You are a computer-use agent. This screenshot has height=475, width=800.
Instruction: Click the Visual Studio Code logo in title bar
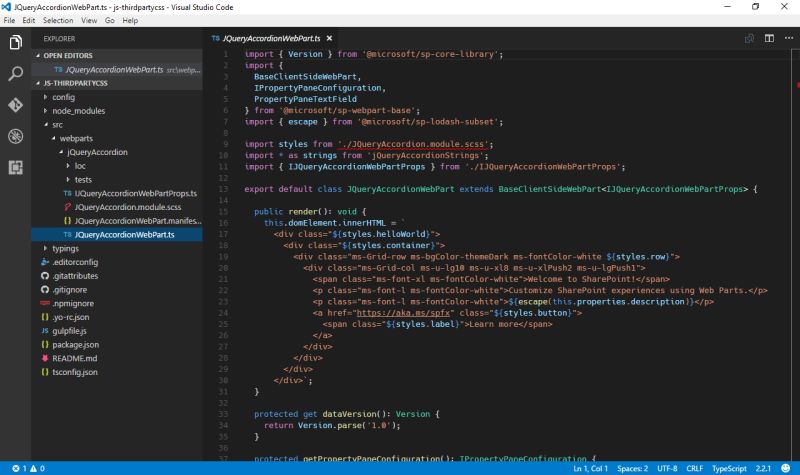pos(6,7)
